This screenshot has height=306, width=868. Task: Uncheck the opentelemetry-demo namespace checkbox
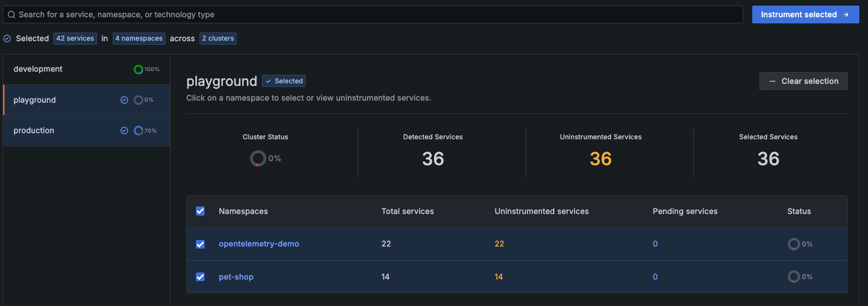click(x=201, y=244)
